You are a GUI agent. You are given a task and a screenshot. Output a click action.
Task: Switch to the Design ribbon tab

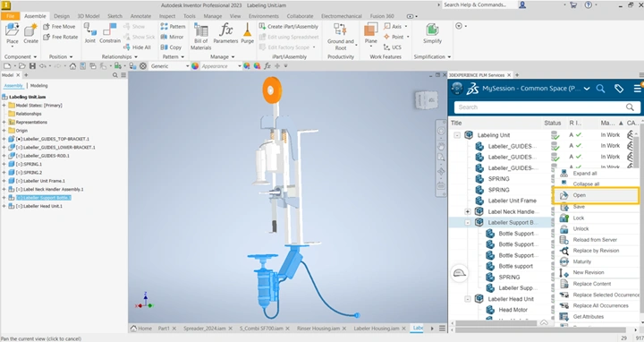62,16
